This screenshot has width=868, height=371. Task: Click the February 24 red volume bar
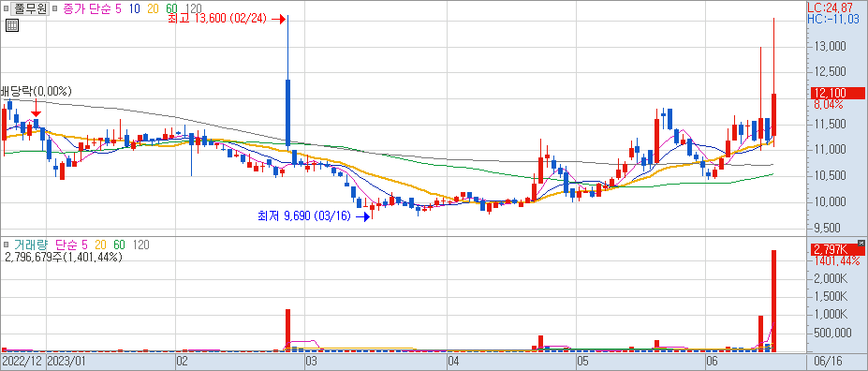click(287, 331)
